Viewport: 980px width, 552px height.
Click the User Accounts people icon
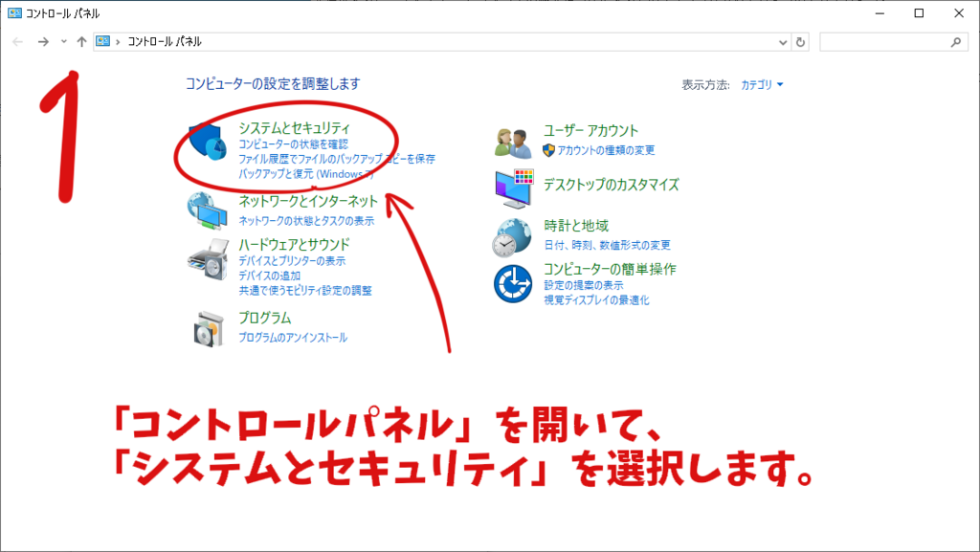click(x=513, y=142)
